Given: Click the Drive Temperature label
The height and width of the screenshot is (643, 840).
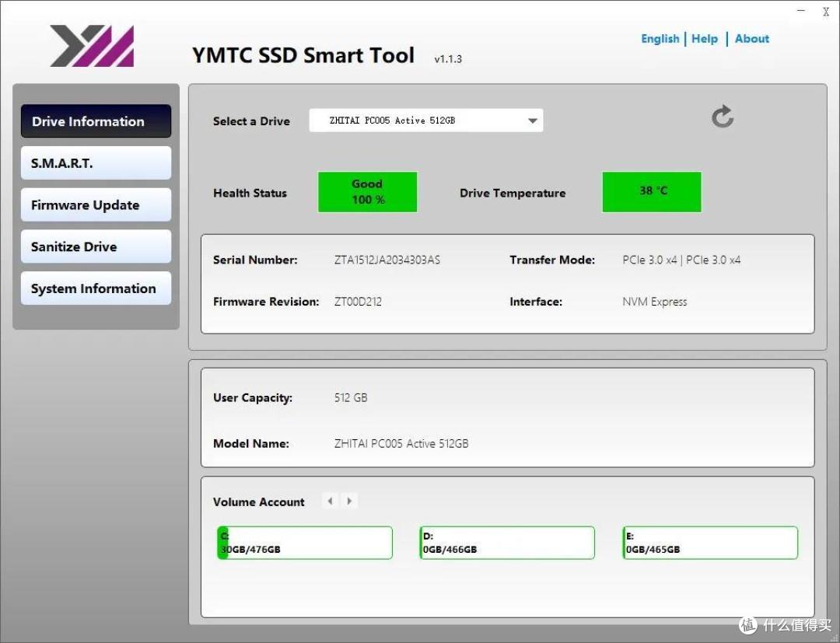Looking at the screenshot, I should click(x=513, y=193).
